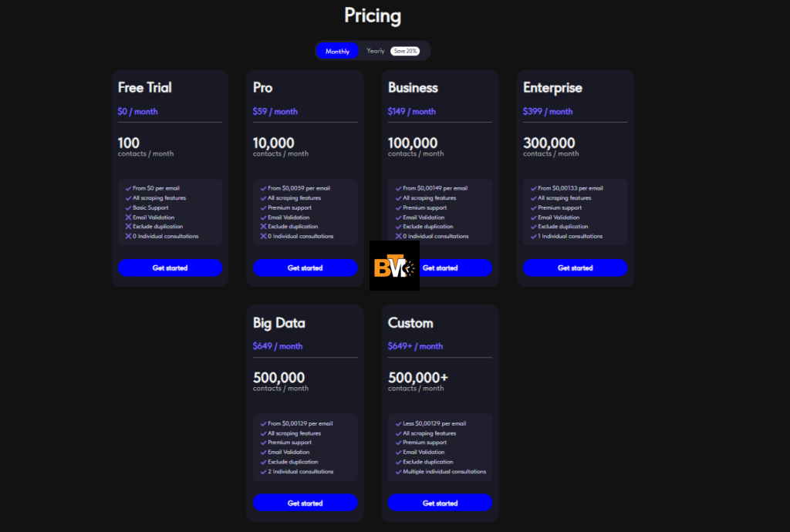The image size is (790, 532).
Task: Click the BV logo overlay
Action: [394, 266]
